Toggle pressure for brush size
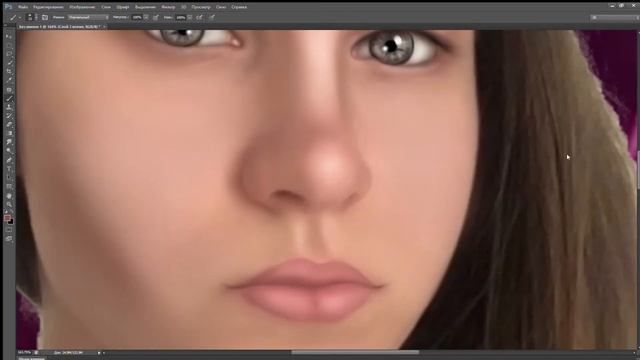Screen dimensions: 640x360 point(212,18)
